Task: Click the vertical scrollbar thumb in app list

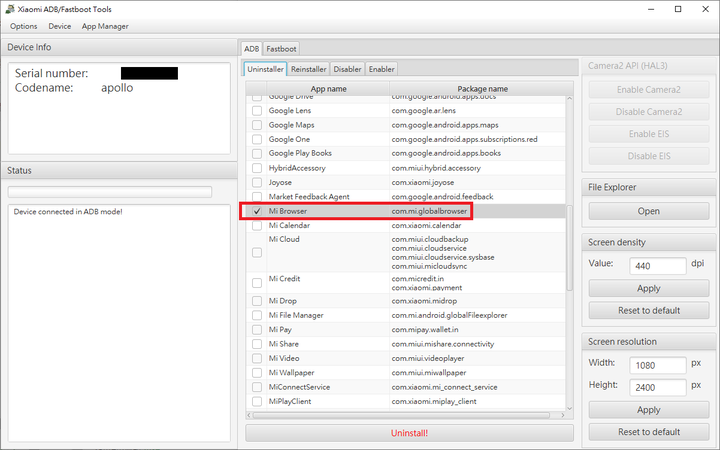Action: [569, 248]
